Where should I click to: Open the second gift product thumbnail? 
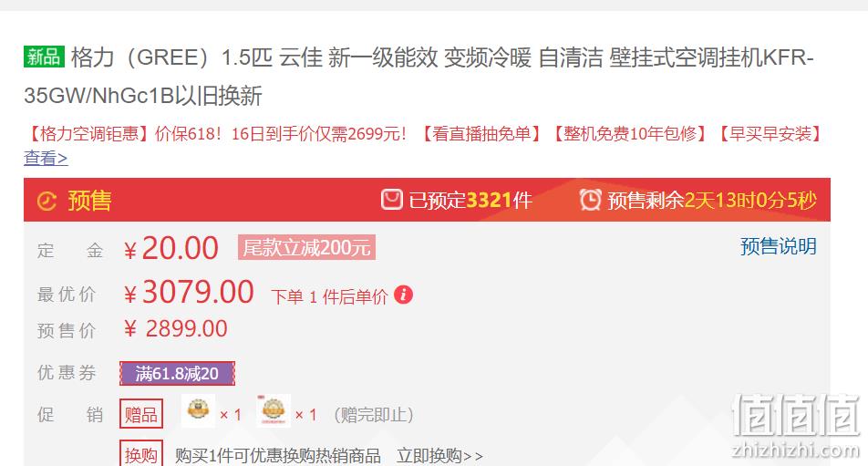274,410
